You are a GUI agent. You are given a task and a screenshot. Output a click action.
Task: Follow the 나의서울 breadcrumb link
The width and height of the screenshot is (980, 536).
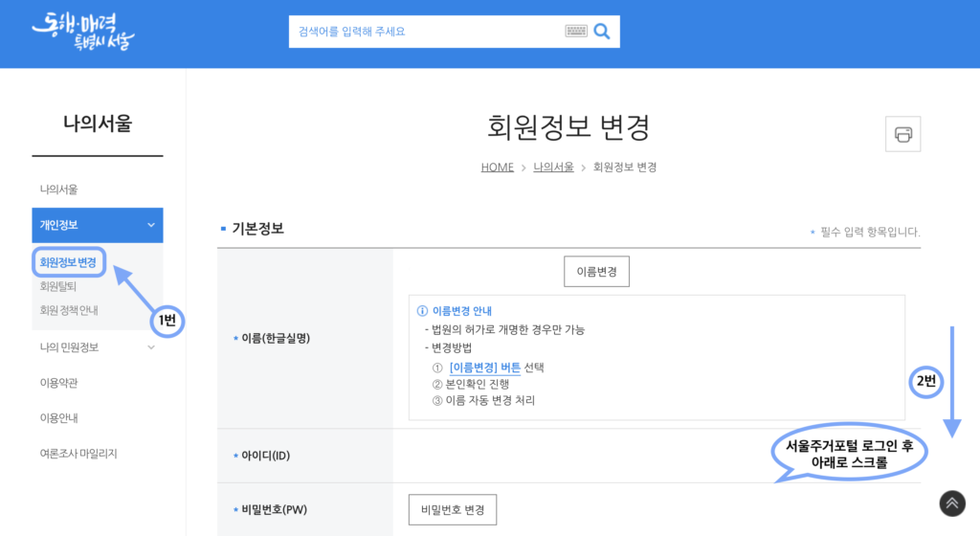tap(553, 167)
